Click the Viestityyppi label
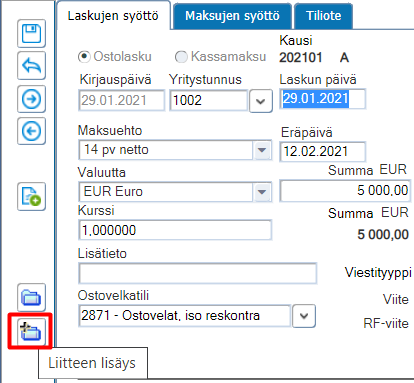The width and height of the screenshot is (414, 383). click(378, 273)
